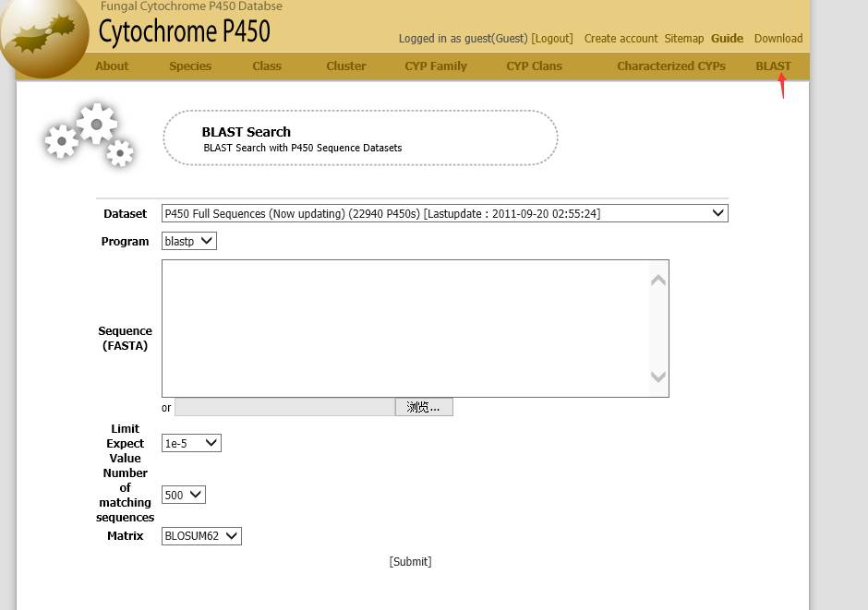868x610 pixels.
Task: Expand the Dataset dropdown
Action: [444, 213]
